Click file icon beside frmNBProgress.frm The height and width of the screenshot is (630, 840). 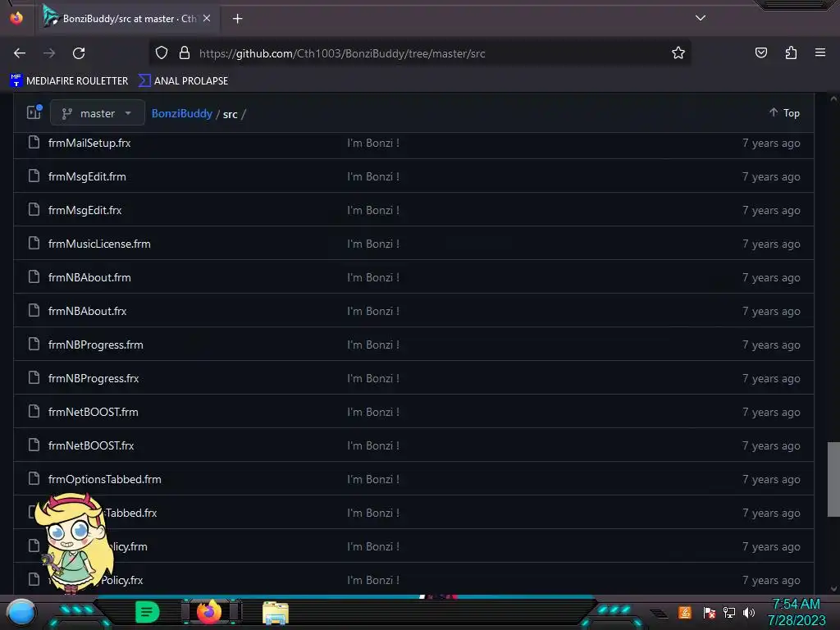pos(34,344)
